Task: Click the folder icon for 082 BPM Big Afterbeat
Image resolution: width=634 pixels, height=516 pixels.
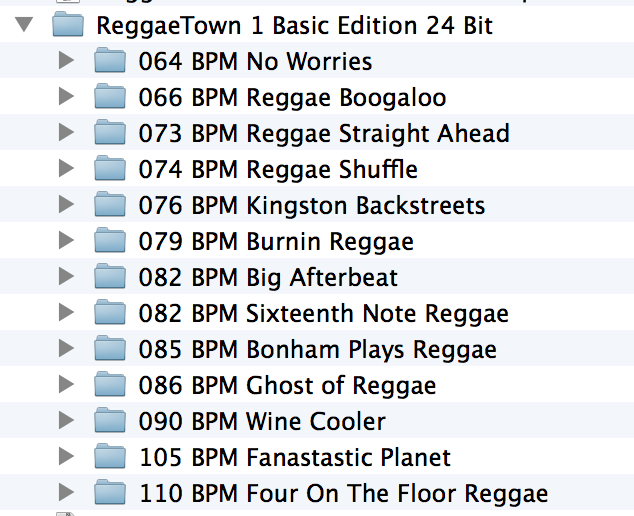Action: [109, 278]
